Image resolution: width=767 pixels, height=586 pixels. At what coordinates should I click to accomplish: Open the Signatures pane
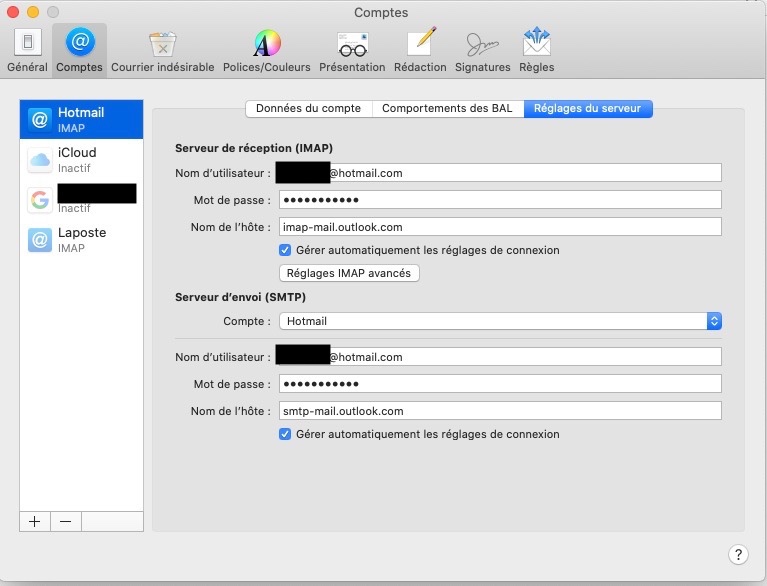click(x=482, y=50)
